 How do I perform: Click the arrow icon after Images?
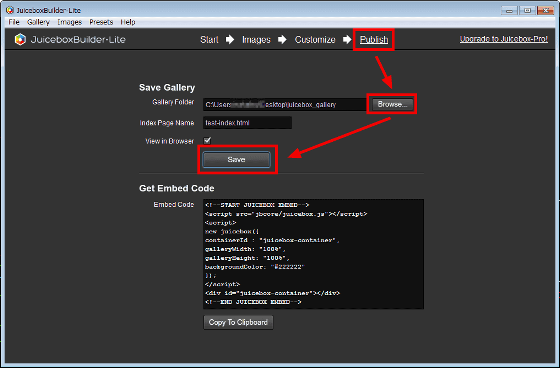coord(282,39)
